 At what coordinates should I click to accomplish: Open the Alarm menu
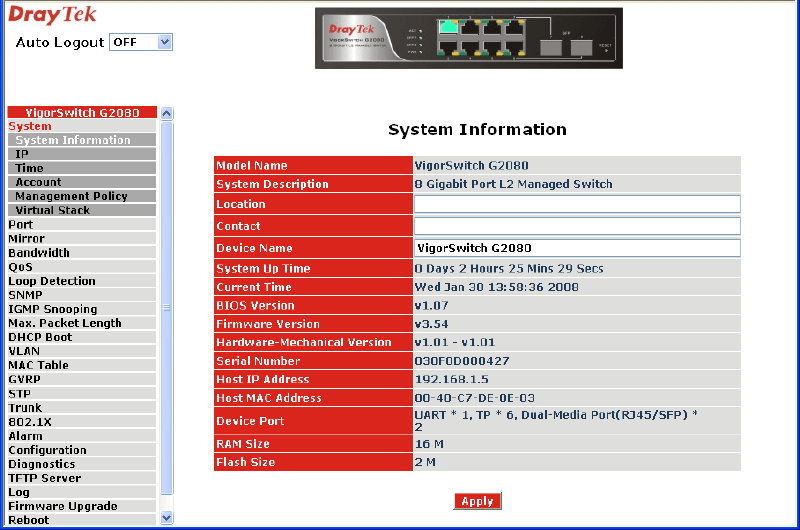coord(82,436)
